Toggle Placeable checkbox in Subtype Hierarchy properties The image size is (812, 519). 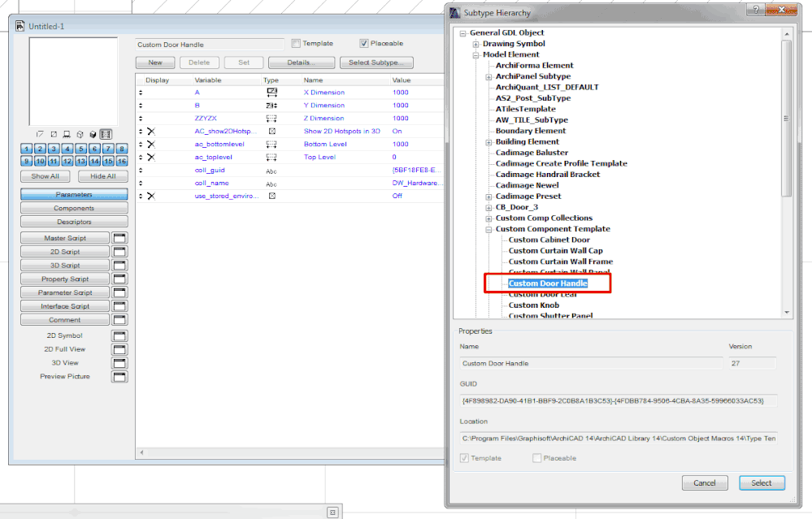pyautogui.click(x=537, y=458)
